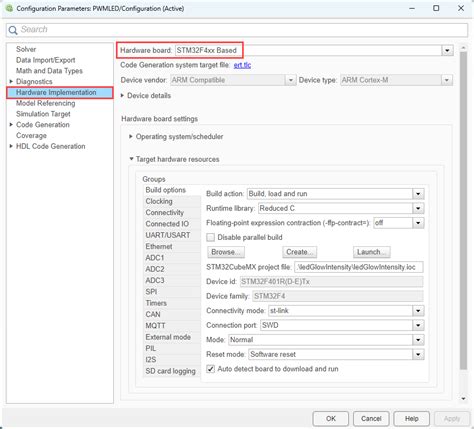474x429 pixels.
Task: Click the search magnifier icon
Action: (13, 30)
